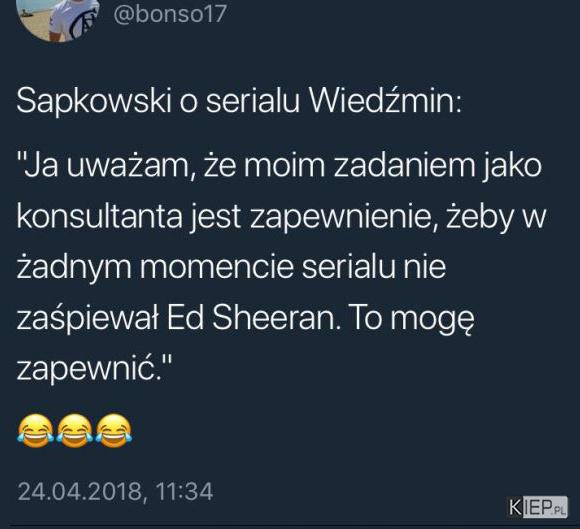Open the profile avatar of bonso17
The width and height of the screenshot is (580, 529).
[58, 17]
